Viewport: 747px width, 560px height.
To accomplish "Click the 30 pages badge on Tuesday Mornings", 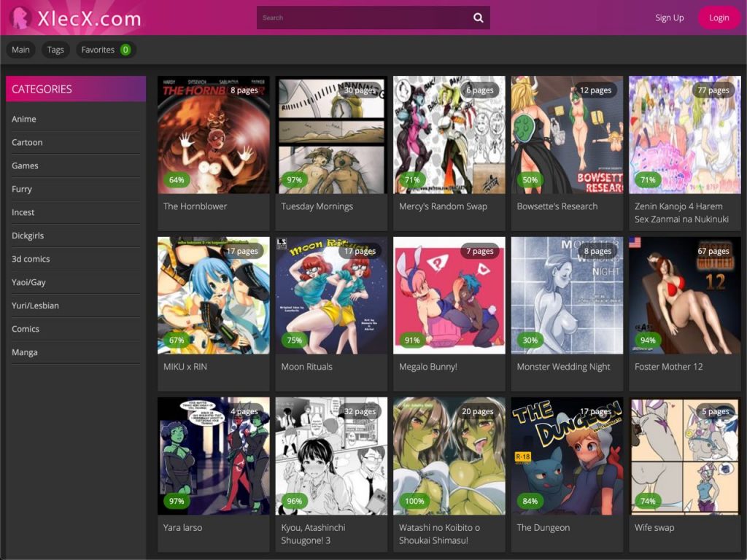I will [x=360, y=90].
